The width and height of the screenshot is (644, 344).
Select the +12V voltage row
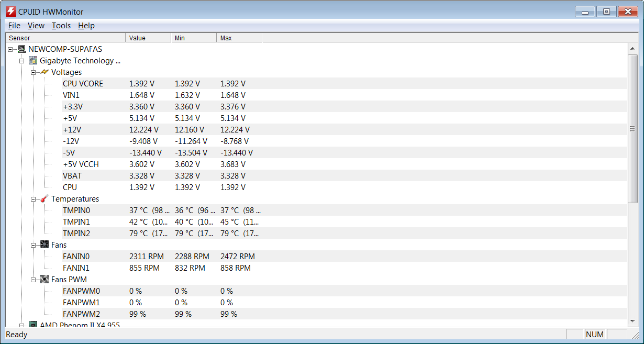point(345,130)
